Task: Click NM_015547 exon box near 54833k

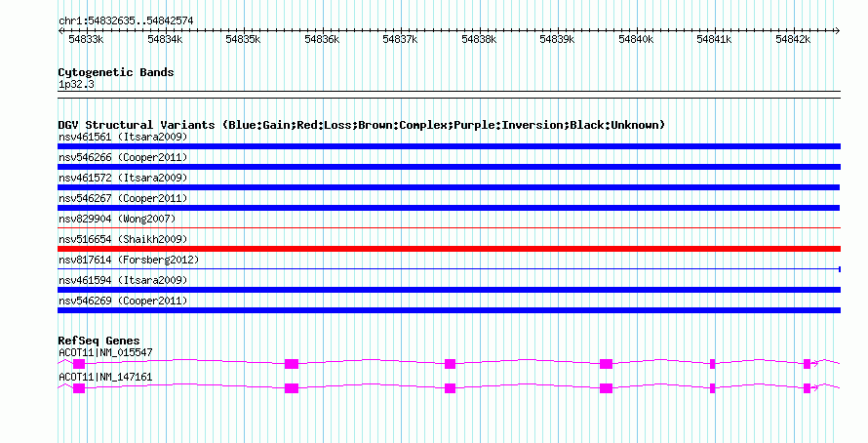Action: click(x=79, y=364)
